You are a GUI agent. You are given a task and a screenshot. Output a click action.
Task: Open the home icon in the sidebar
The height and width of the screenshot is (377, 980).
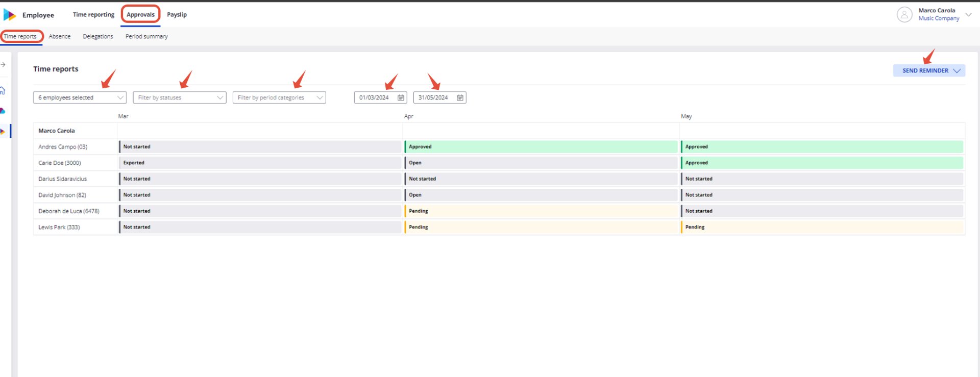point(3,91)
